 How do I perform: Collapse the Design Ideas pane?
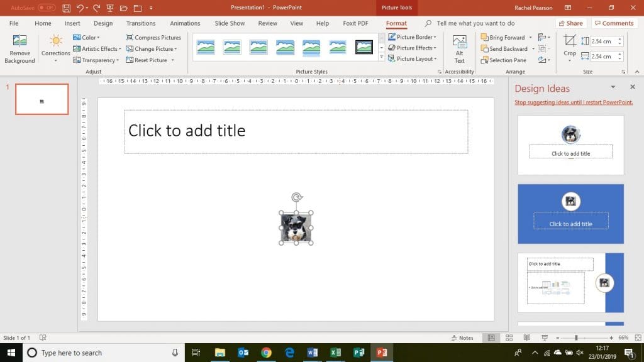pos(613,87)
